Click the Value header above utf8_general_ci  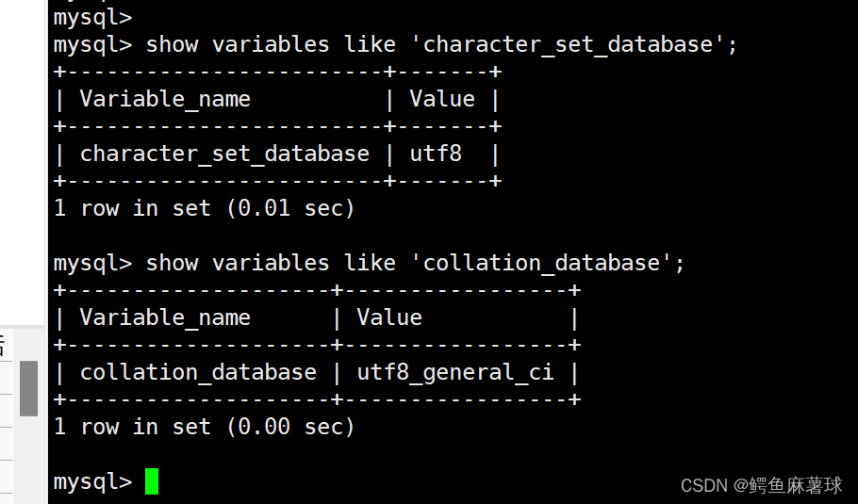(x=389, y=317)
